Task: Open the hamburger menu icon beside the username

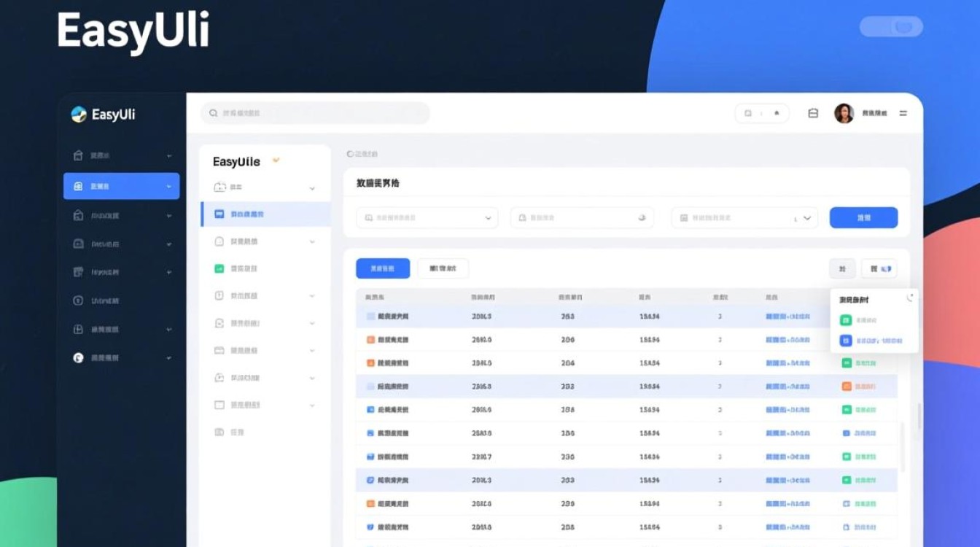Action: (903, 113)
